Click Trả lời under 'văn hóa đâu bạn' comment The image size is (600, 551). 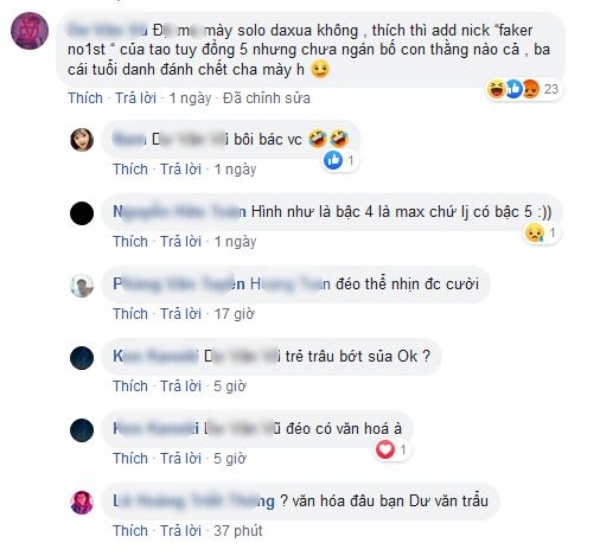tap(181, 531)
